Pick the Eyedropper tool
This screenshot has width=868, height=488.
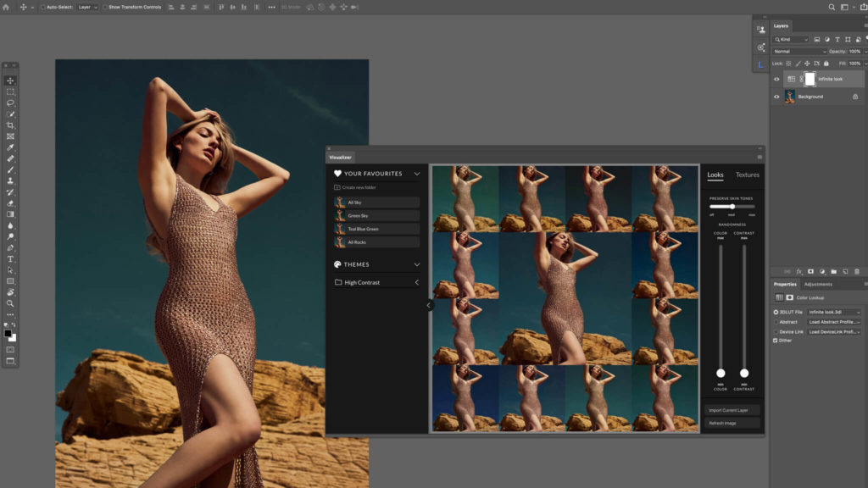pyautogui.click(x=10, y=147)
